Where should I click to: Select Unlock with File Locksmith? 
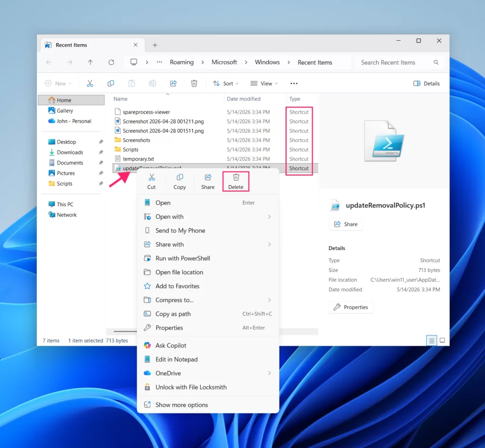coord(208,387)
